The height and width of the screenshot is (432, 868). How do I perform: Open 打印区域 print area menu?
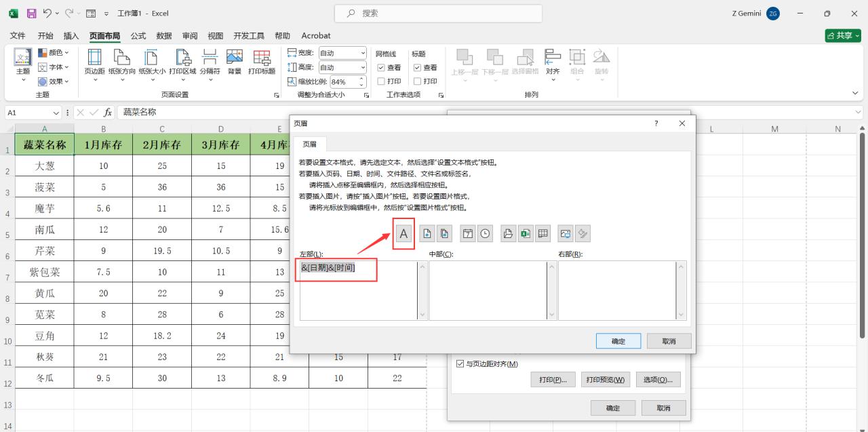[x=182, y=65]
